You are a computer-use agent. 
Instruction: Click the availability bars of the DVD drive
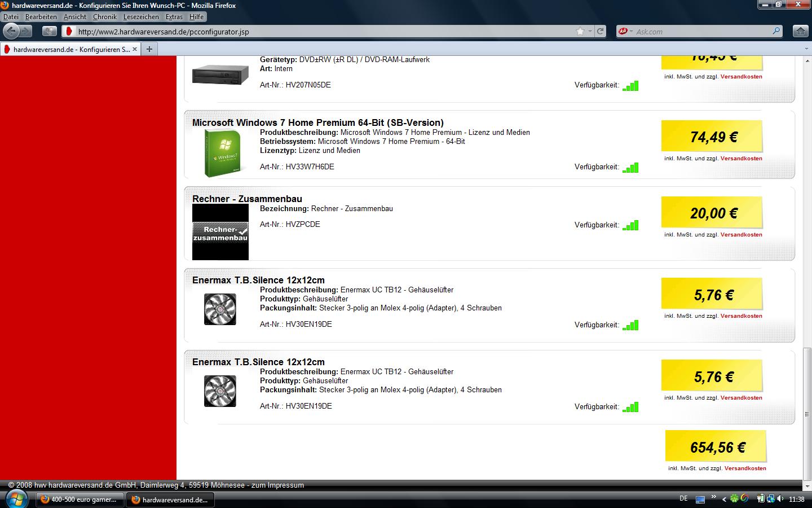[630, 86]
